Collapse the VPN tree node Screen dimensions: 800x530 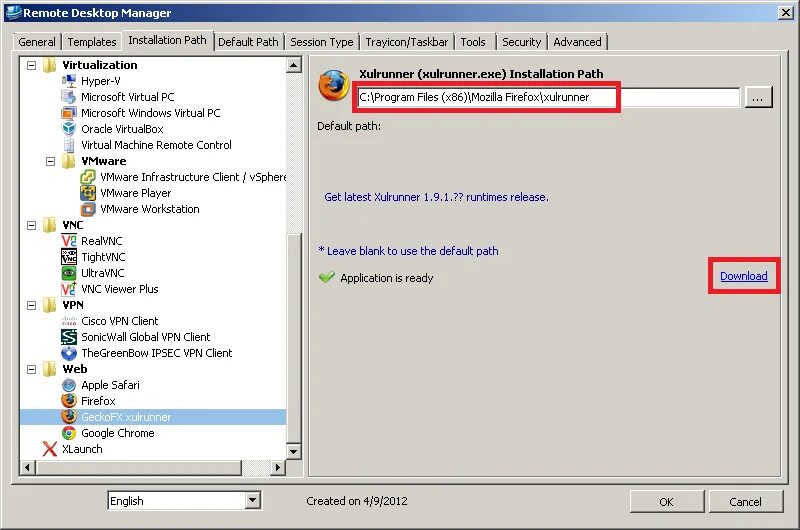click(32, 305)
